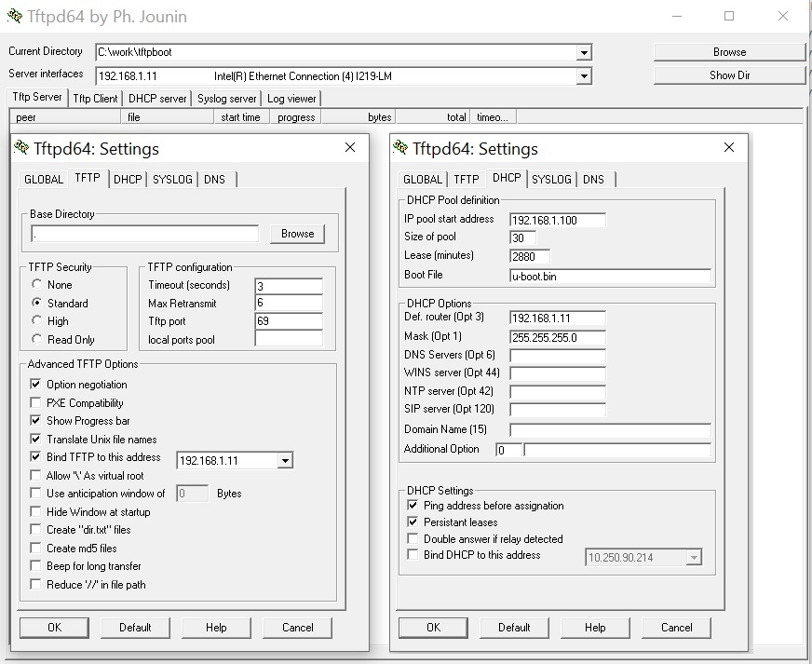Close the left Settings dialog with its X

pyautogui.click(x=350, y=148)
